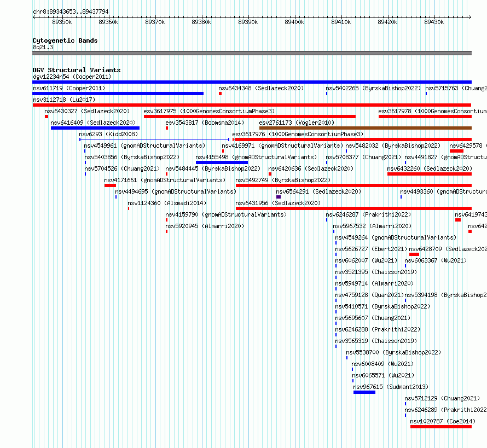Screen dimensions: 487x448
Task: Click esv3617975 1000Genomes red bar
Action: [250, 117]
